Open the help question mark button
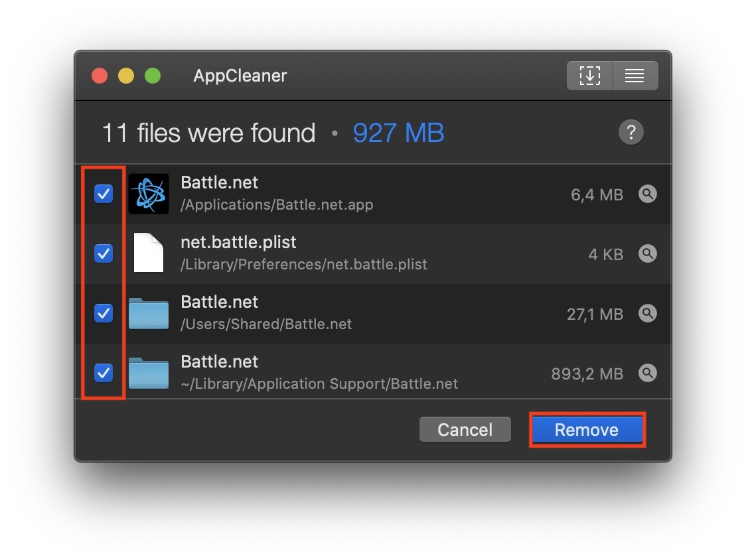 click(631, 132)
